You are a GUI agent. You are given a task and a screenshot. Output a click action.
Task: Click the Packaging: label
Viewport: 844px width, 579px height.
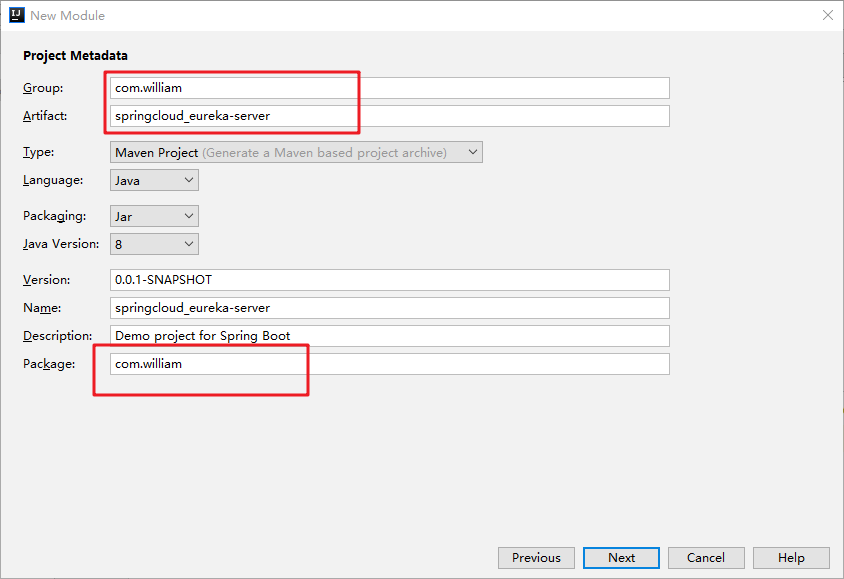(54, 216)
